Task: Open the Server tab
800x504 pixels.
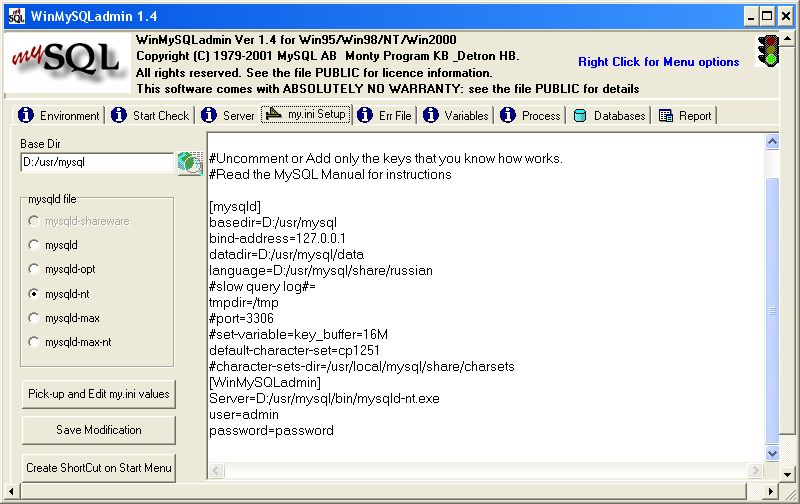Action: pos(227,115)
